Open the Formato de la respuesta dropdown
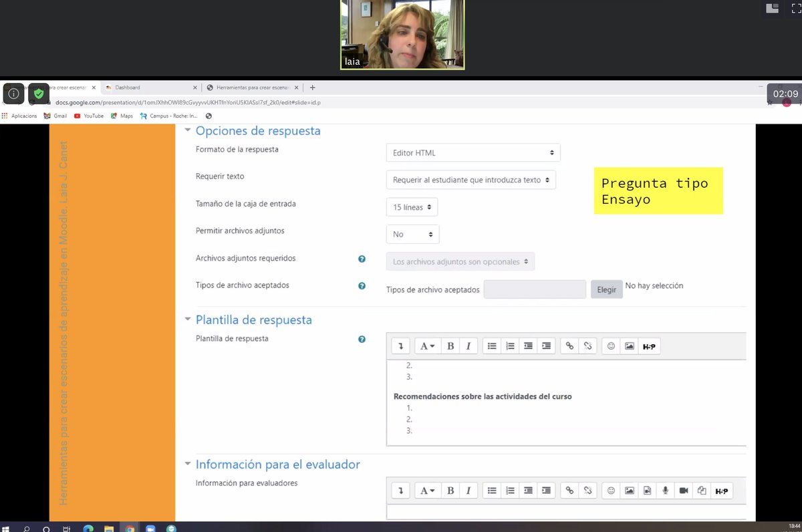 pos(473,152)
